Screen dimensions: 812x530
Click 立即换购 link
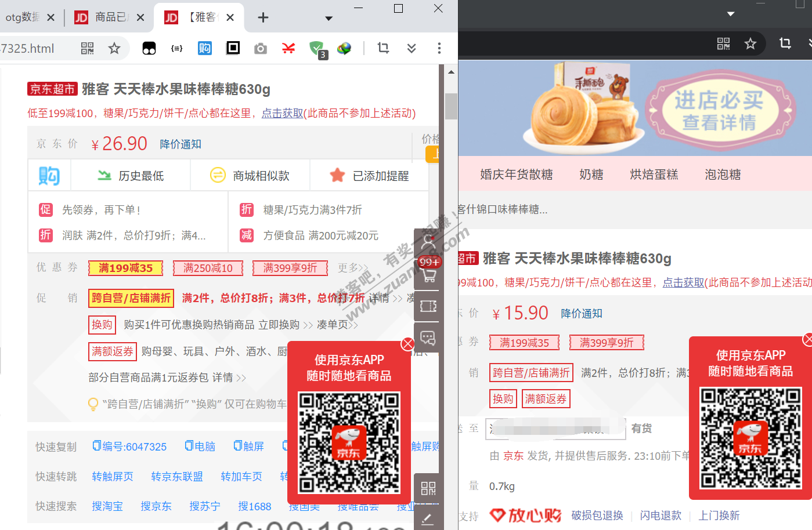(279, 325)
